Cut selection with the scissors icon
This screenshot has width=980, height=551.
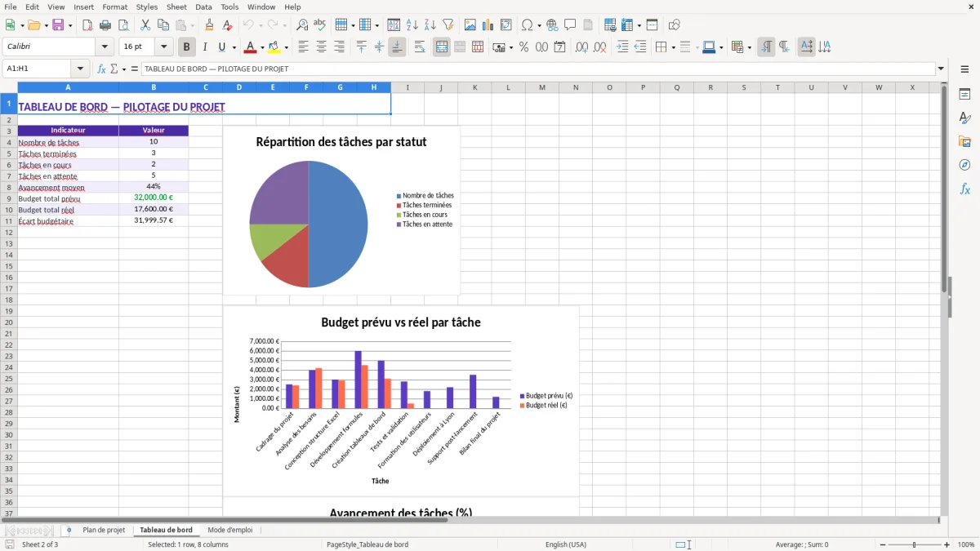145,25
